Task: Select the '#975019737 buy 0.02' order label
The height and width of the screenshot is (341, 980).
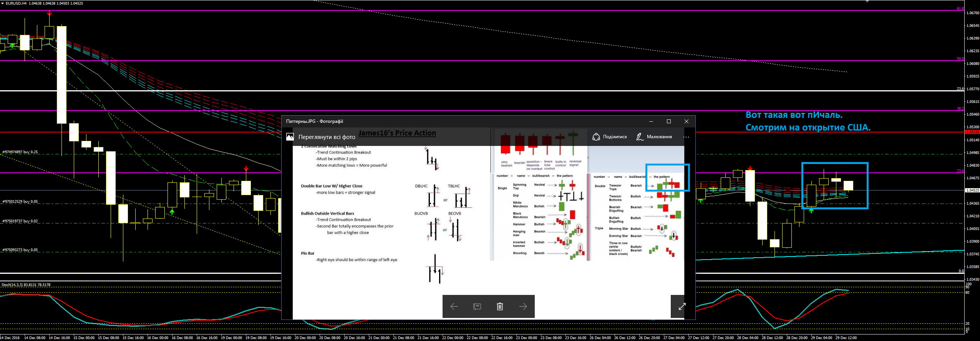Action: pos(20,221)
